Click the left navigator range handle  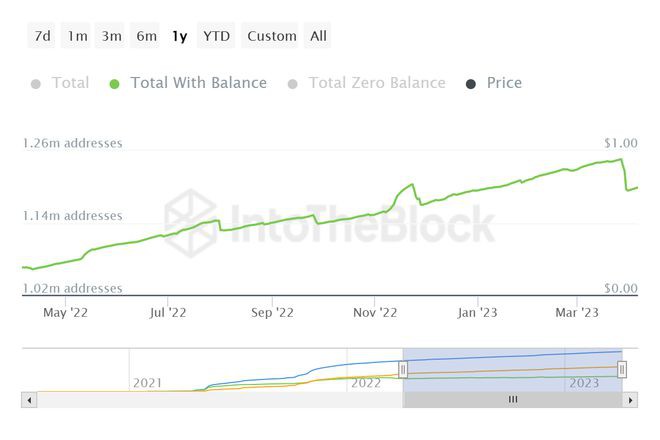403,370
